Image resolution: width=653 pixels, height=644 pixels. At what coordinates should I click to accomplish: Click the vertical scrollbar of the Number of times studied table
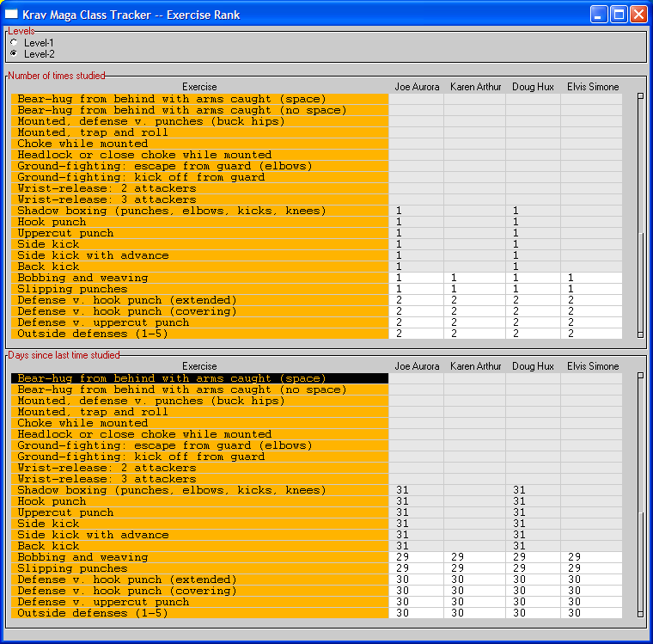tap(640, 216)
